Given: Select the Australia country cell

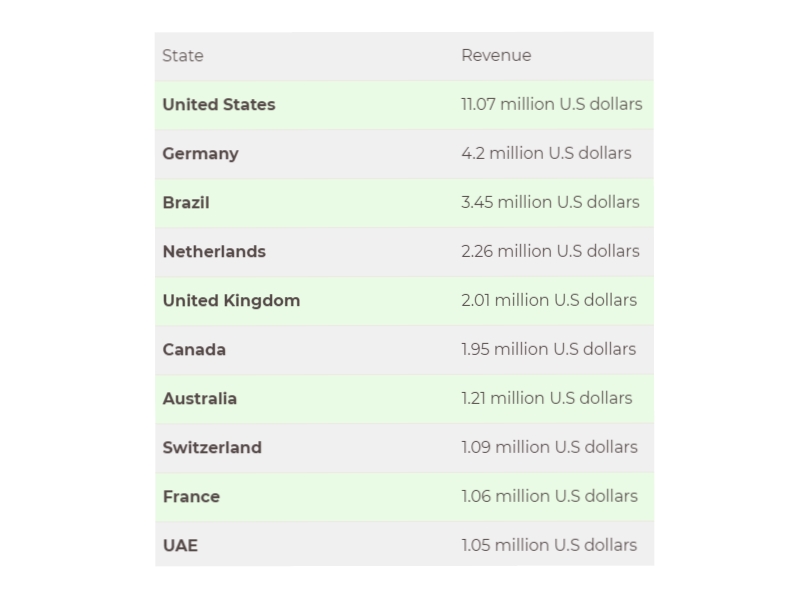Looking at the screenshot, I should pyautogui.click(x=200, y=399).
